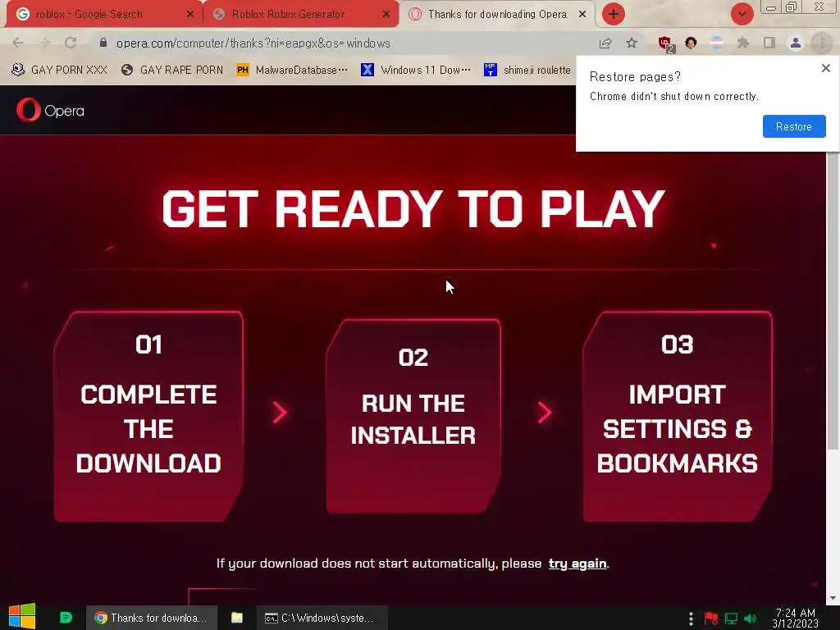Close the Roblox Robux Generator tab

(x=386, y=15)
